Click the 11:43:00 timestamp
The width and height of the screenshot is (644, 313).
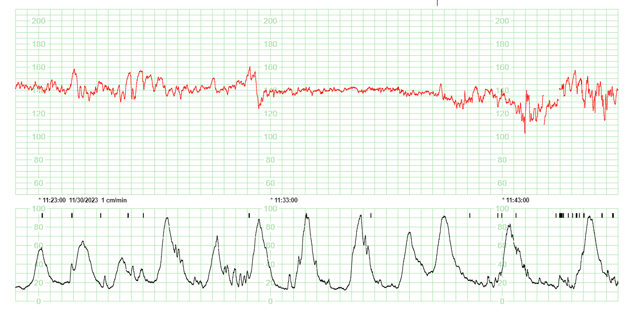(518, 200)
